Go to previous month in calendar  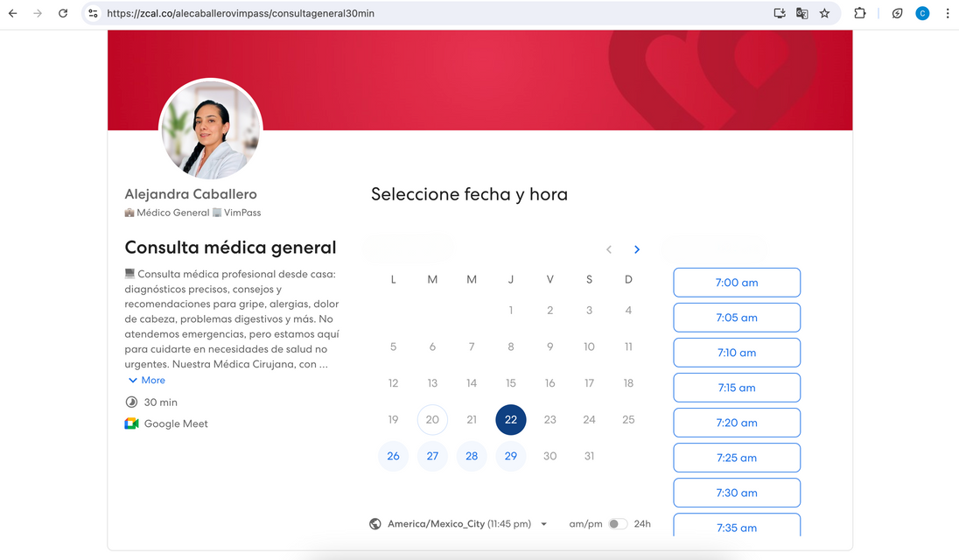[x=608, y=249]
